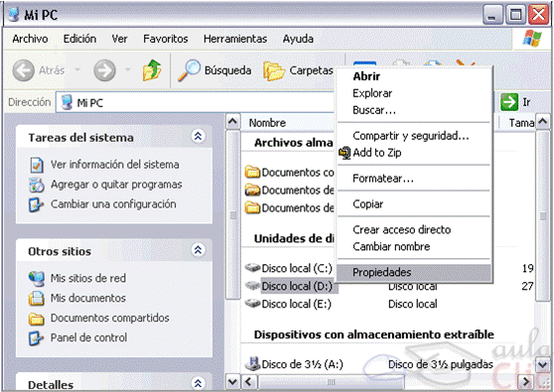This screenshot has height=392, width=554.
Task: Open Agregar o quitar programas
Action: point(116,185)
